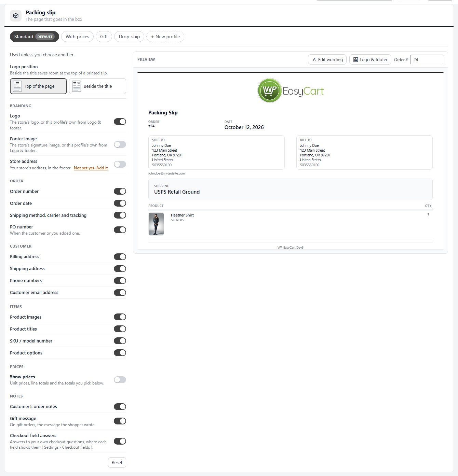Click the 'BILL TO' label in preview

click(x=306, y=140)
